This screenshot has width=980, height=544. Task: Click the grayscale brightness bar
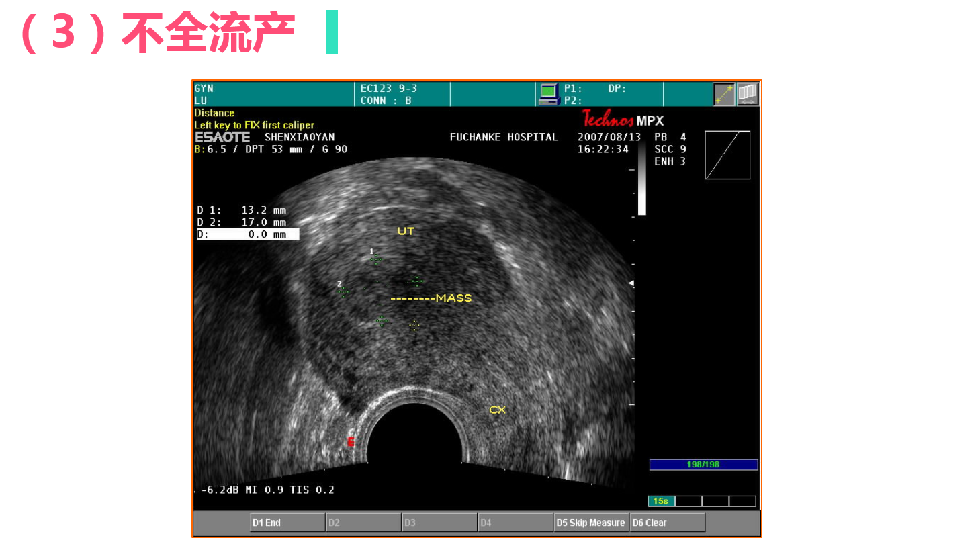click(641, 179)
